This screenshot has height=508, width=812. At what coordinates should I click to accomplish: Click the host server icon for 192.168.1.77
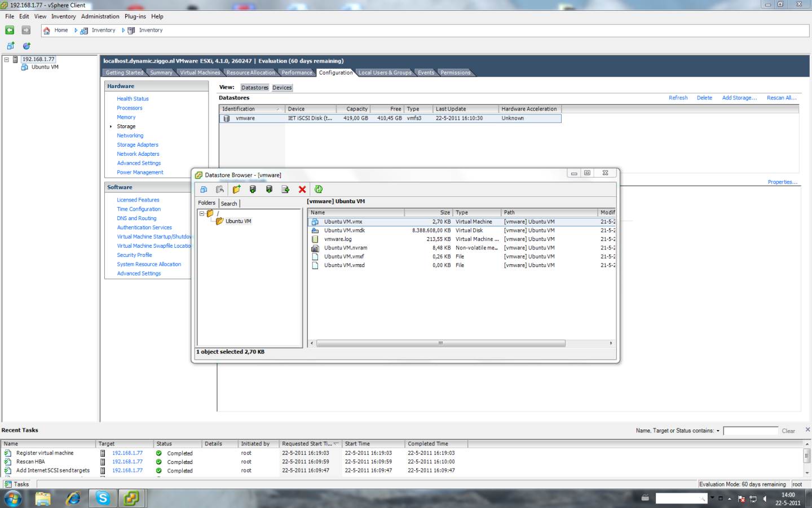(x=16, y=59)
